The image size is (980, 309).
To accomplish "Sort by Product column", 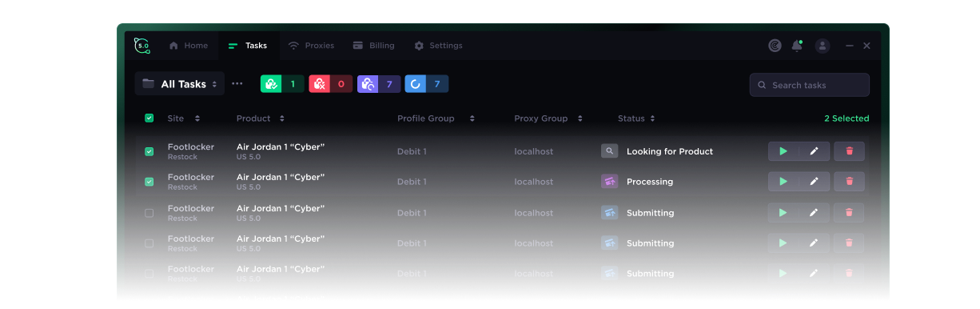I will (261, 118).
